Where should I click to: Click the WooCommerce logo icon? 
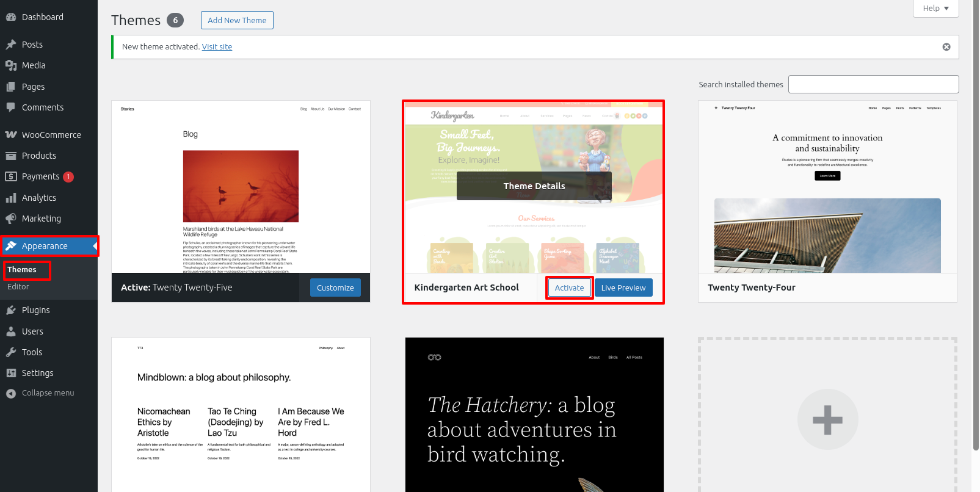coord(11,135)
